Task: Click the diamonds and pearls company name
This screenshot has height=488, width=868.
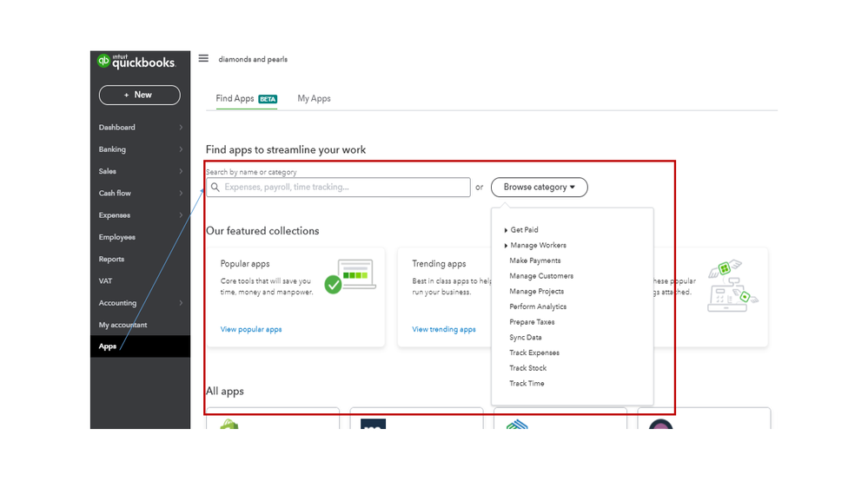Action: pos(253,59)
